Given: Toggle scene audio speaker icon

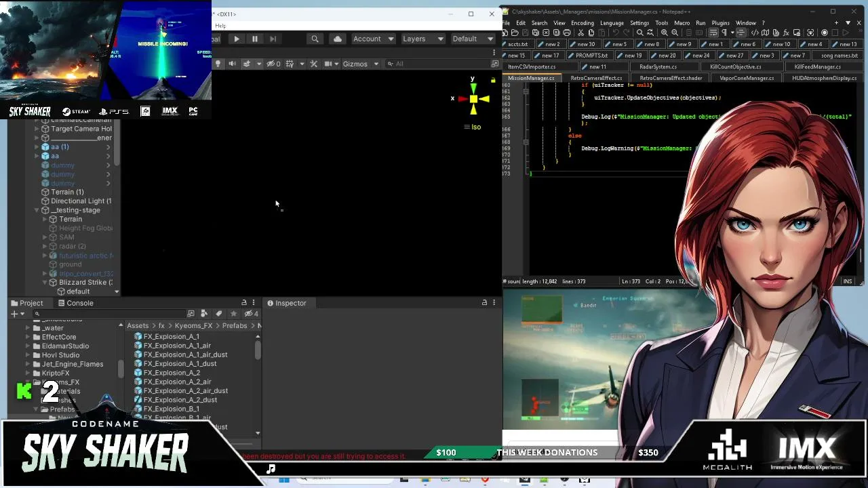Looking at the screenshot, I should (232, 64).
